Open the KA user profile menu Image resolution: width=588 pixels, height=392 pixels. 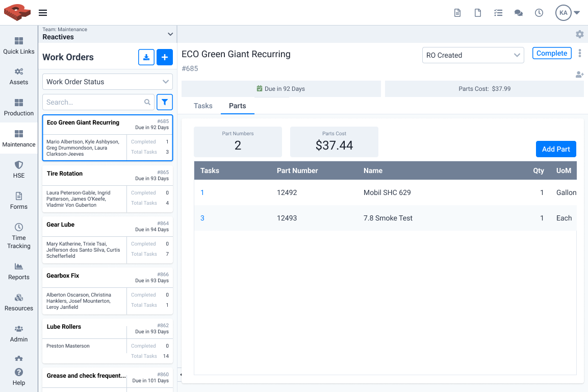568,13
